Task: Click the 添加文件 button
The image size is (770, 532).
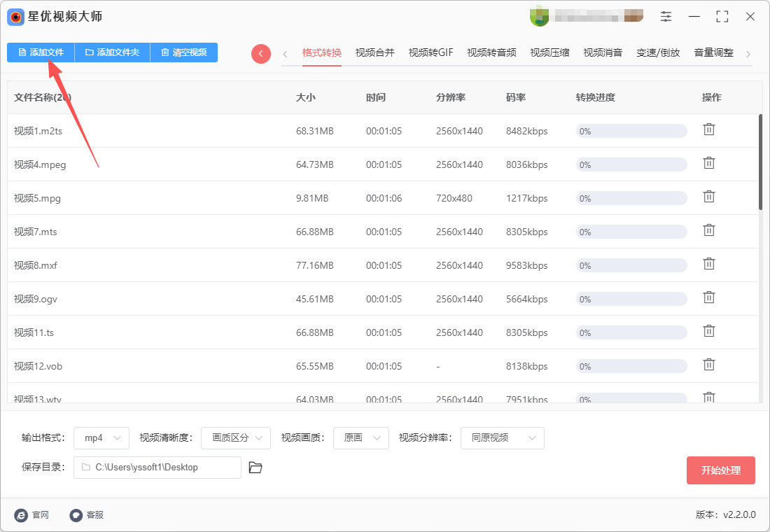Action: [x=41, y=52]
